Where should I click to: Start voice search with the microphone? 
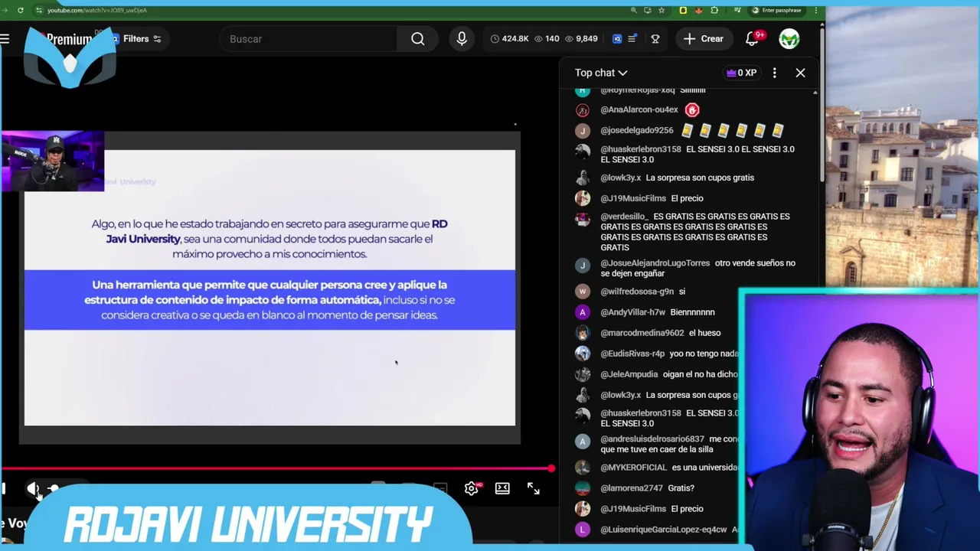[462, 39]
